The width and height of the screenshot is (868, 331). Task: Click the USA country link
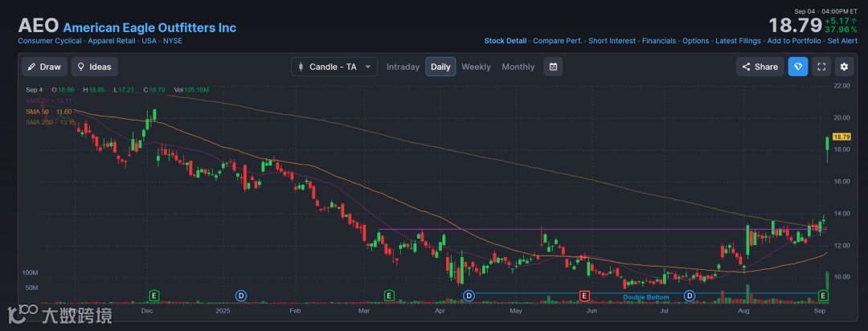[x=149, y=41]
